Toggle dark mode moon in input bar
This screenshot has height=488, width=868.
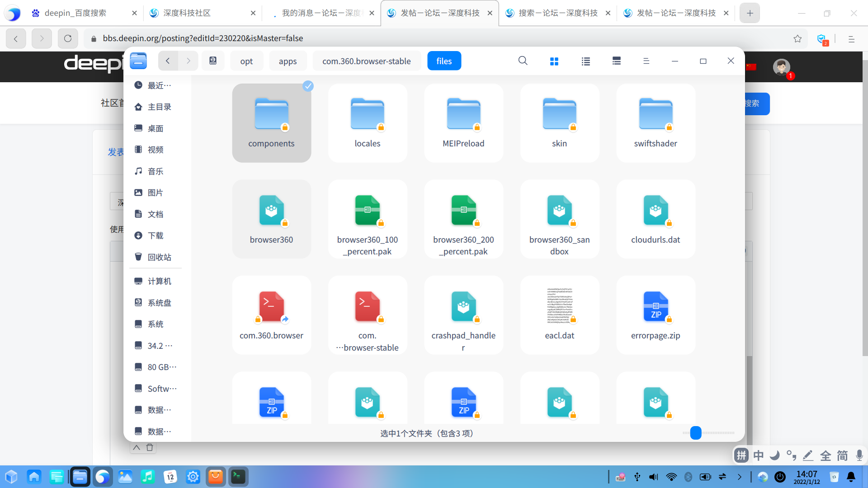click(x=774, y=455)
